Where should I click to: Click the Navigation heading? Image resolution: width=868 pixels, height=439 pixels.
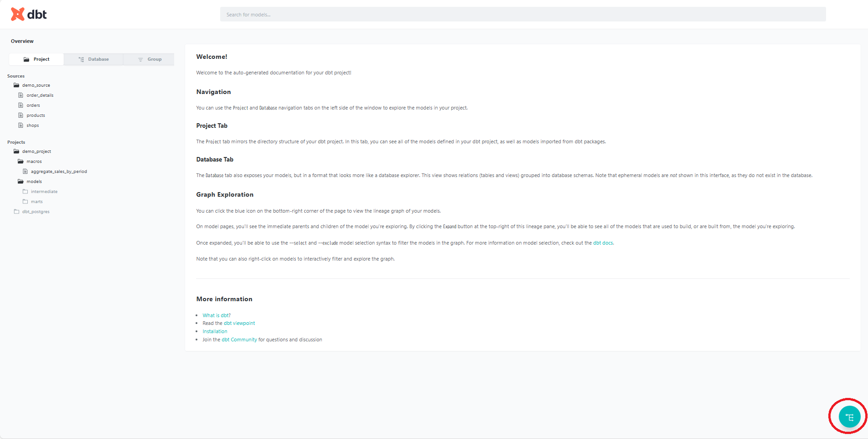[x=213, y=92]
